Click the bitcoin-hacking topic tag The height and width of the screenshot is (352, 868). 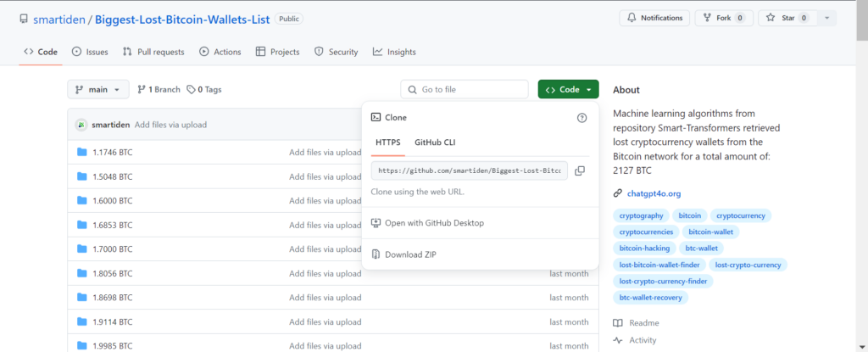pyautogui.click(x=644, y=248)
